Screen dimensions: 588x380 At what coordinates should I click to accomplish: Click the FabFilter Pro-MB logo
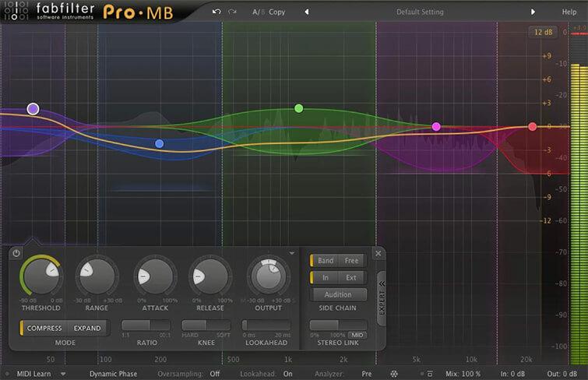89,11
